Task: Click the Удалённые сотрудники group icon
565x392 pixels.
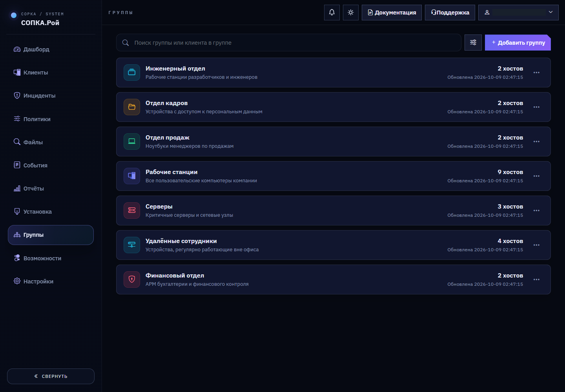Action: pyautogui.click(x=132, y=245)
